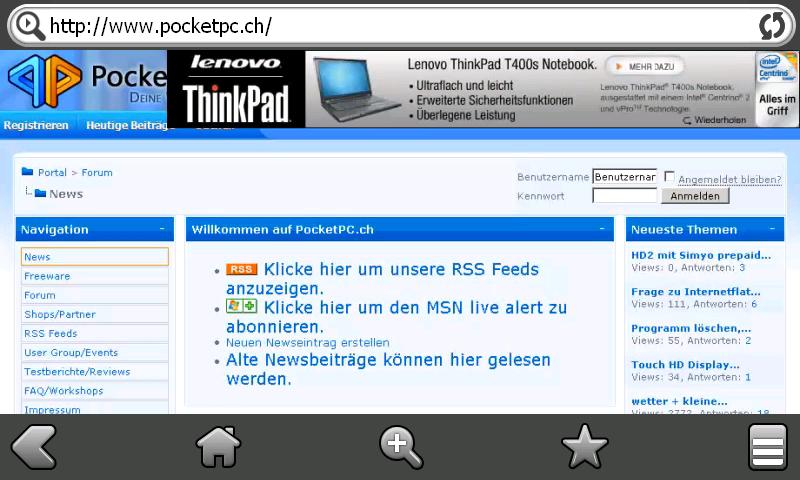This screenshot has width=800, height=480.
Task: Click MEHR DAZU button in ad
Action: [645, 66]
